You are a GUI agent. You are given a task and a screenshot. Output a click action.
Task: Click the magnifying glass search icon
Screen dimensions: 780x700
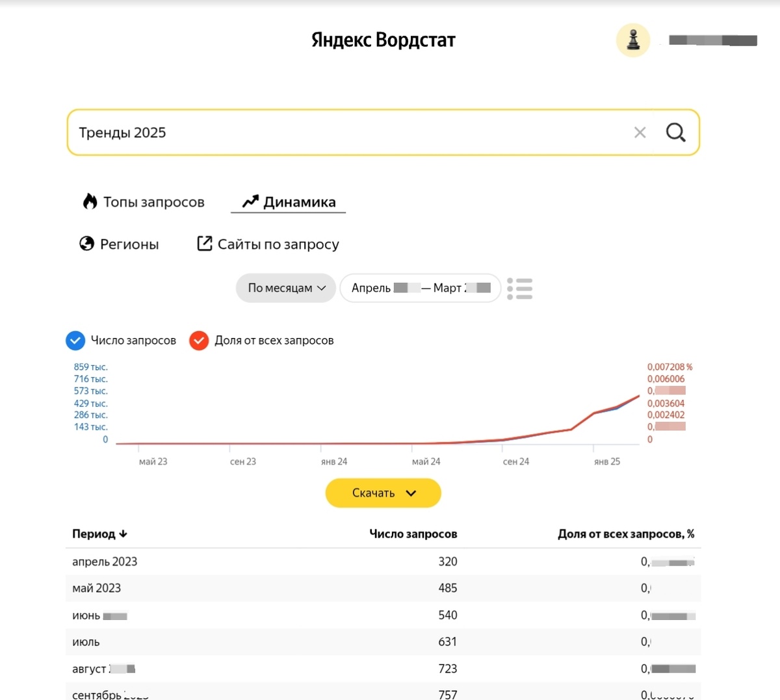[x=676, y=133]
